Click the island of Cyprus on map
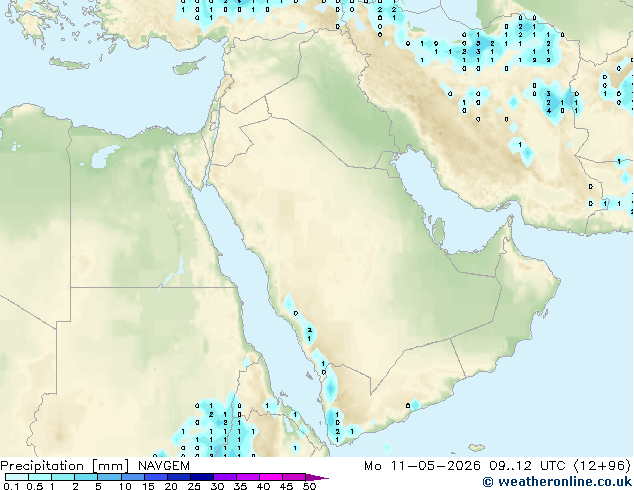This screenshot has height=490, width=634. click(188, 67)
